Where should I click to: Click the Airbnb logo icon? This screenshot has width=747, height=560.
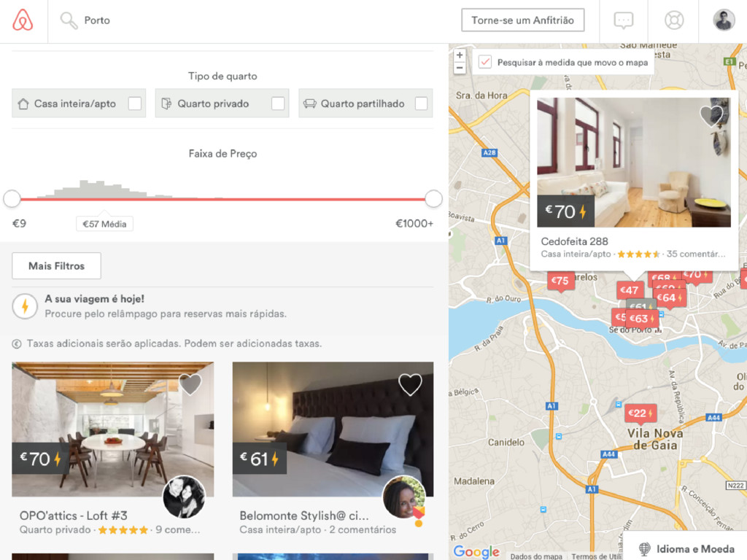coord(23,20)
